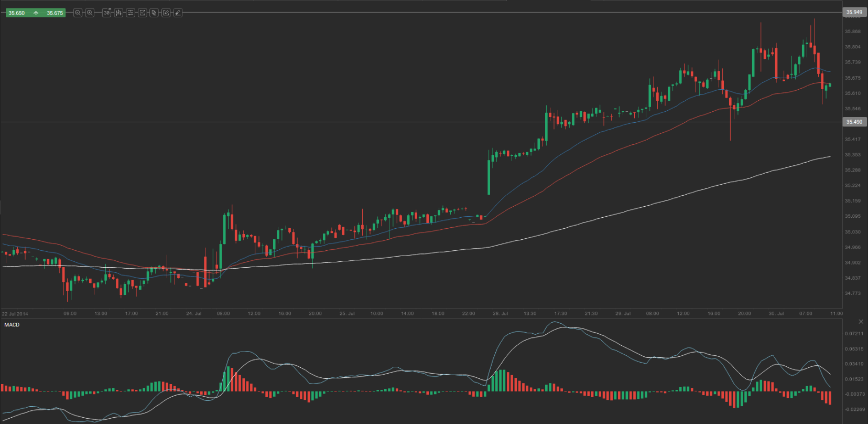This screenshot has height=424, width=868.
Task: Zoom in the price chart
Action: coord(90,13)
